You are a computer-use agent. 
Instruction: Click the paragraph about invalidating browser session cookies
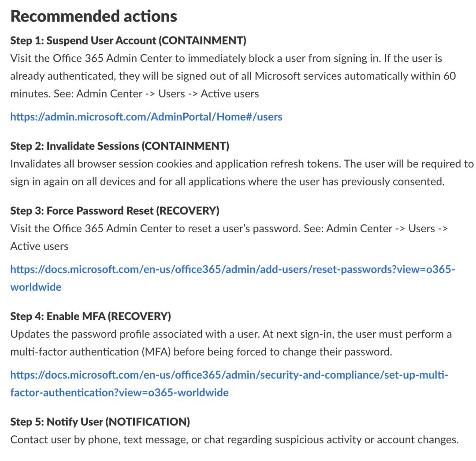tap(242, 172)
